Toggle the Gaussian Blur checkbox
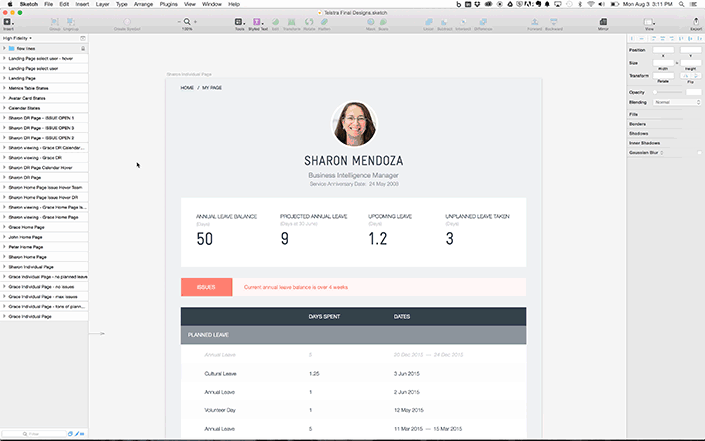 pyautogui.click(x=699, y=153)
